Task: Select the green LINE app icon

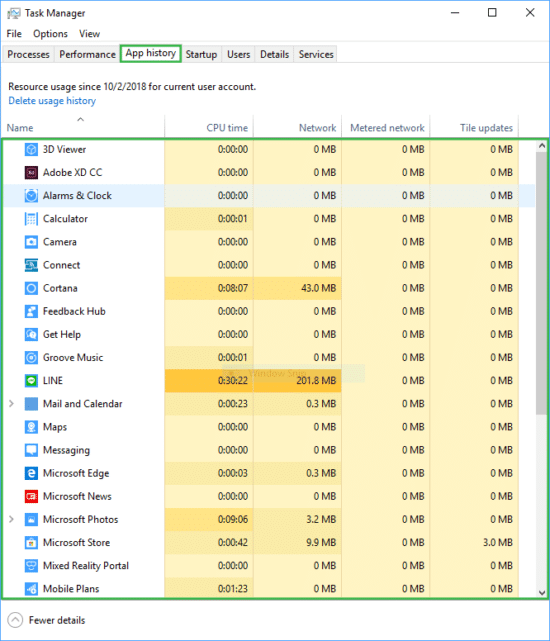Action: pyautogui.click(x=31, y=381)
